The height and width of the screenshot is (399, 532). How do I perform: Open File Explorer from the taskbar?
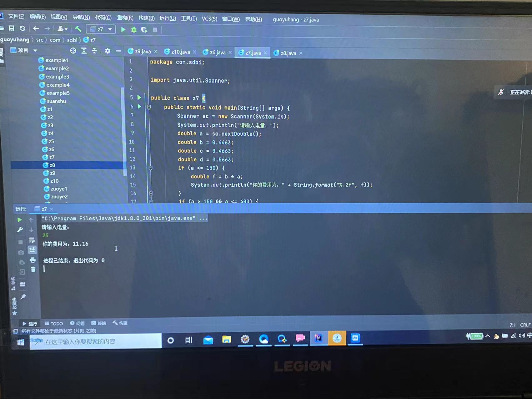tap(227, 339)
